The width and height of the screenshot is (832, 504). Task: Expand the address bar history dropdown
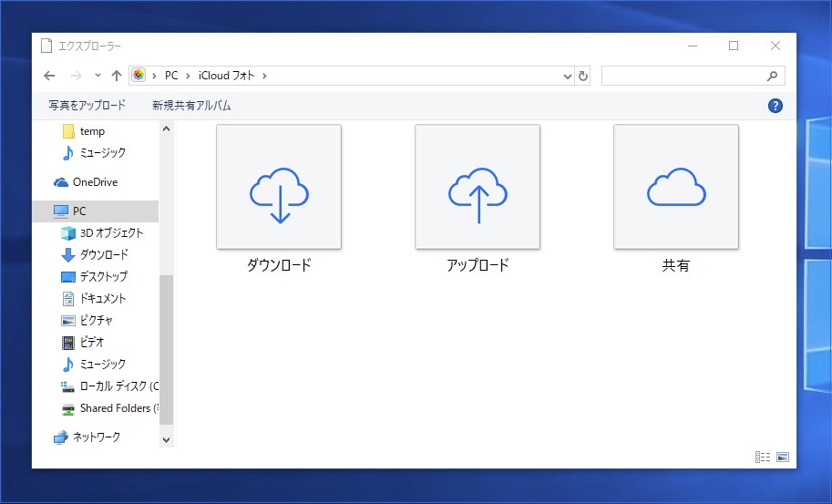point(568,76)
